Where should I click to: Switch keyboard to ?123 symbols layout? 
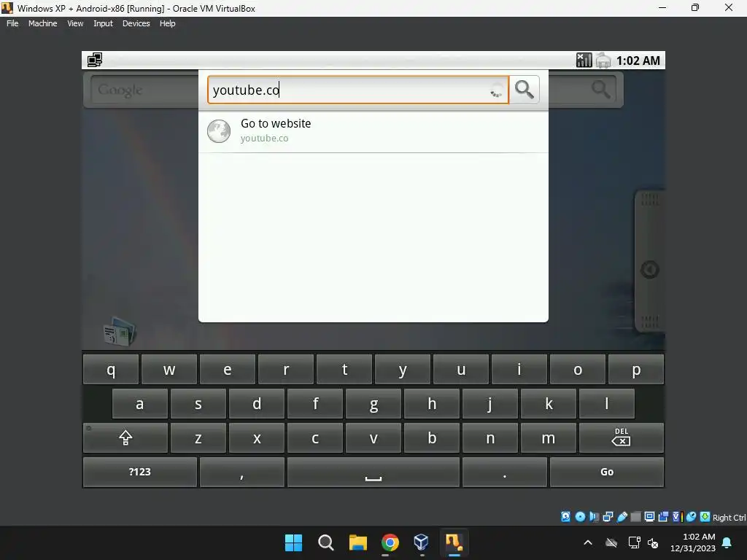139,472
